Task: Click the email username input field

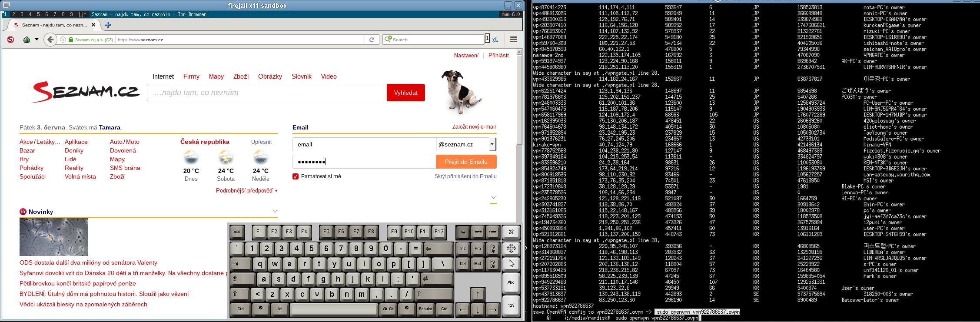Action: click(364, 144)
